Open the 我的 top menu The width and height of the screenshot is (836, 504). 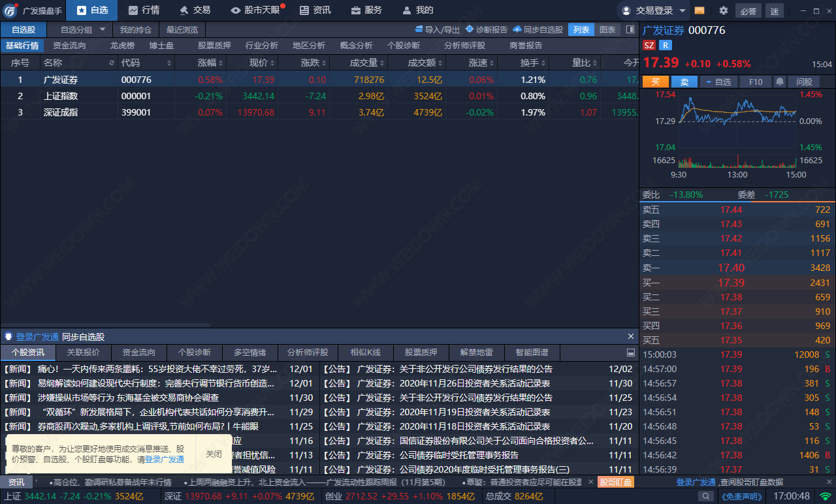point(417,10)
